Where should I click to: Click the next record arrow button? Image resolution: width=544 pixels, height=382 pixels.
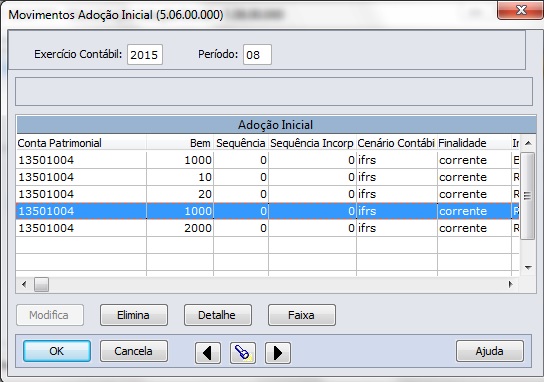[278, 353]
